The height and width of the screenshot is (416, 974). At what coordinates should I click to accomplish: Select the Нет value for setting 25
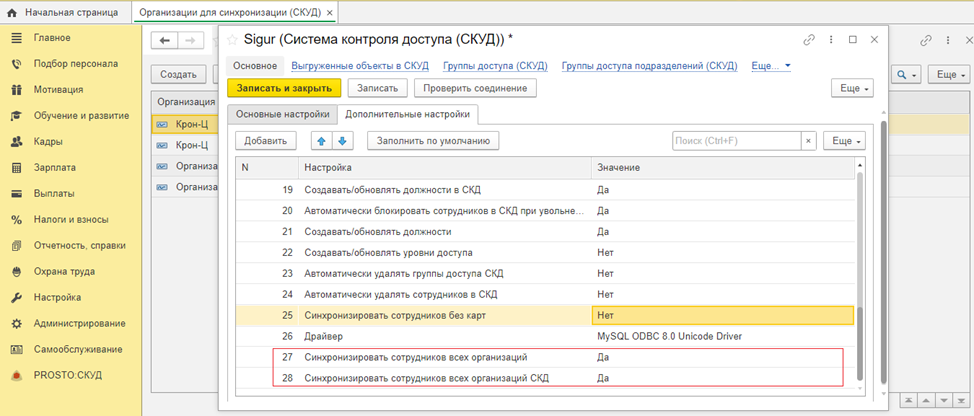pyautogui.click(x=722, y=315)
